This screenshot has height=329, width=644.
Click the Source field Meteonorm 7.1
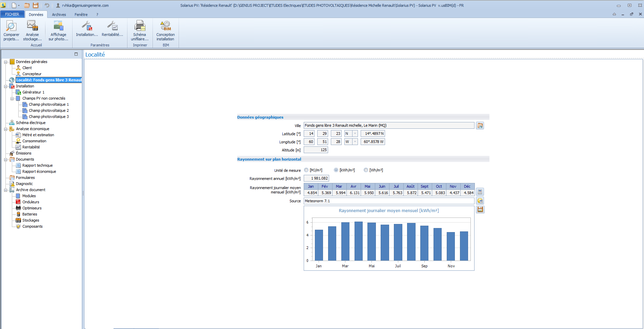coord(389,201)
